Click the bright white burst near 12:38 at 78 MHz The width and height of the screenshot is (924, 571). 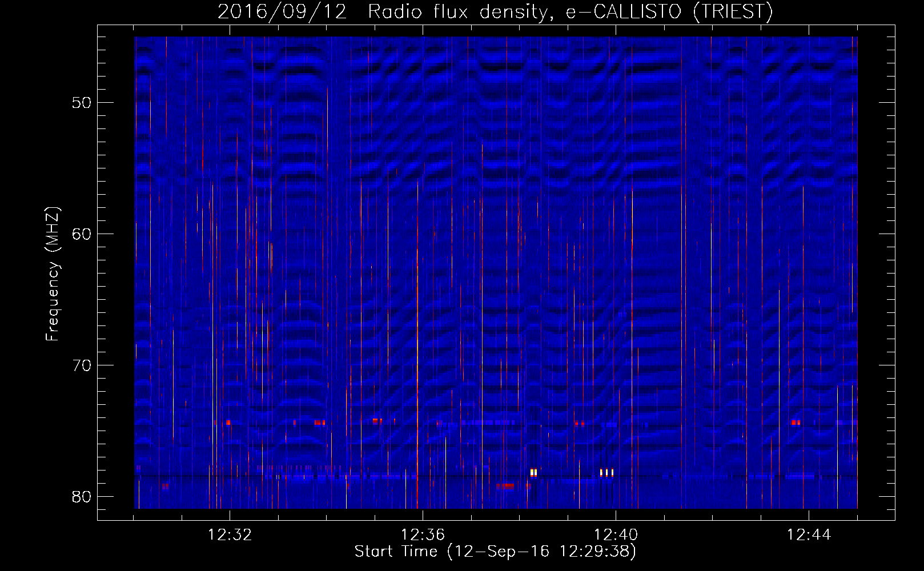(533, 473)
